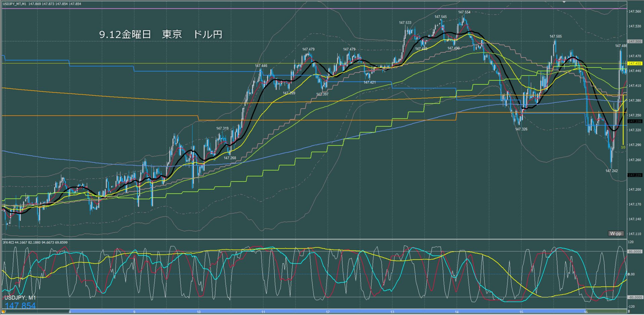Click the black 147.338 price tag
This screenshot has height=315, width=644.
coord(635,121)
